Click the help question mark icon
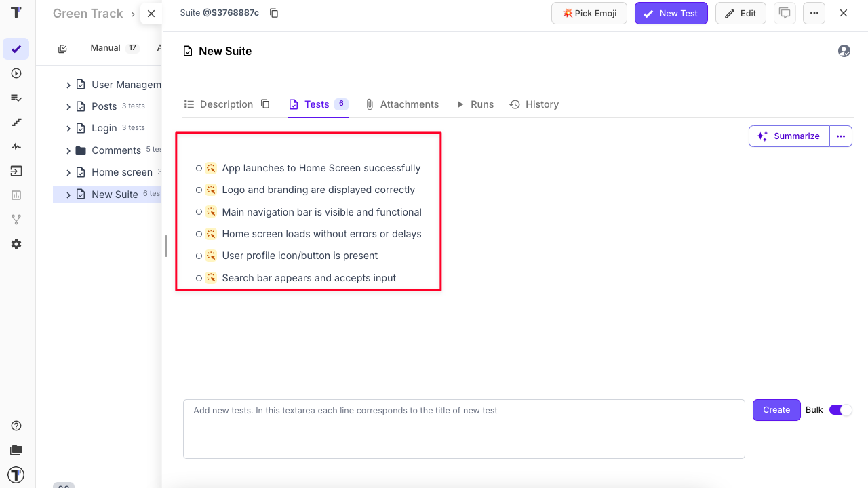 pyautogui.click(x=16, y=426)
